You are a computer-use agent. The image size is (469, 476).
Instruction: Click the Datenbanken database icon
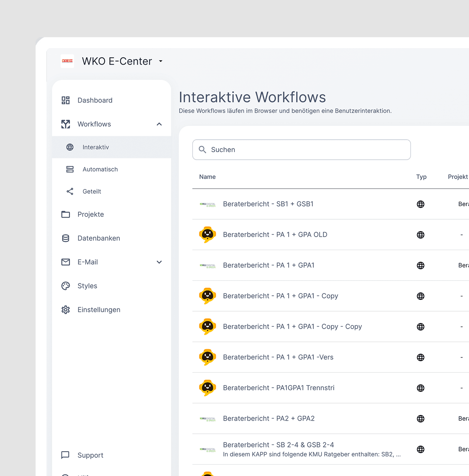pos(66,238)
